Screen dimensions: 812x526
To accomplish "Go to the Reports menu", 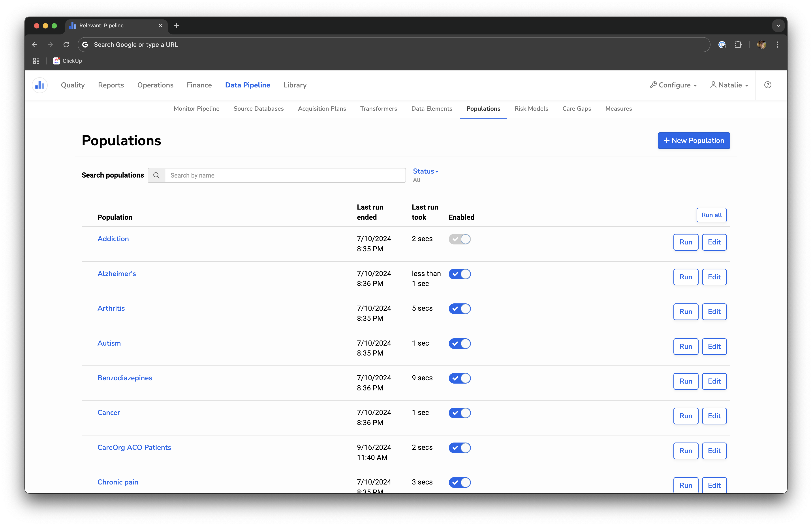I will (111, 85).
